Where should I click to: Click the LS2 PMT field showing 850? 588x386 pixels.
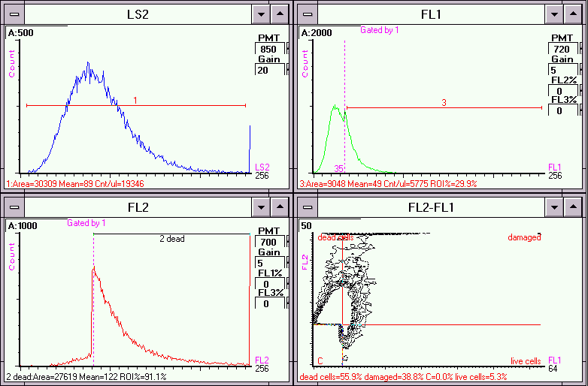(268, 49)
